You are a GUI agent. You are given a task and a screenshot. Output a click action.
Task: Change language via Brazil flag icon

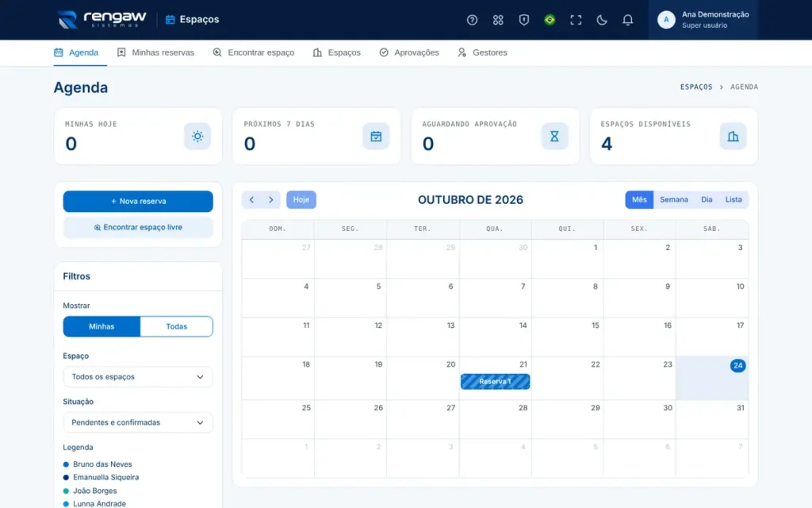coord(550,20)
